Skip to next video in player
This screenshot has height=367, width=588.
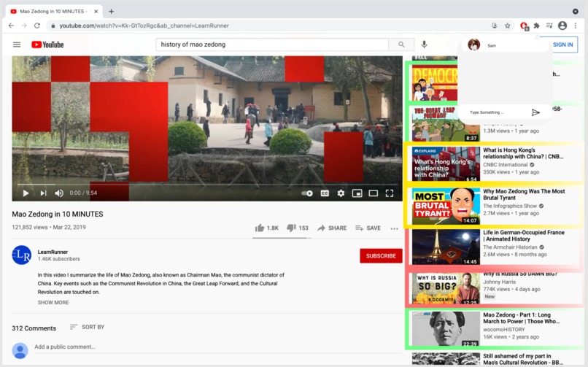pos(43,193)
